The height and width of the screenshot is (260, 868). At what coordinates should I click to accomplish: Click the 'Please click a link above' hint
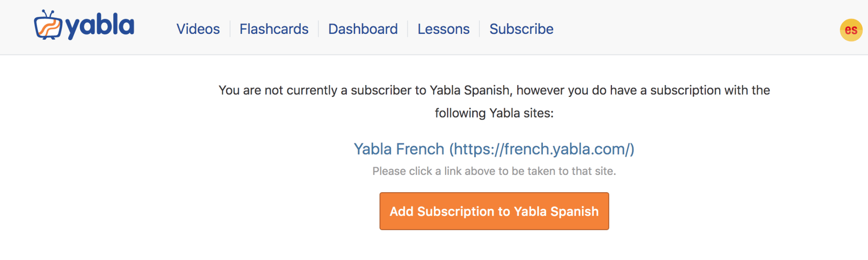(494, 171)
